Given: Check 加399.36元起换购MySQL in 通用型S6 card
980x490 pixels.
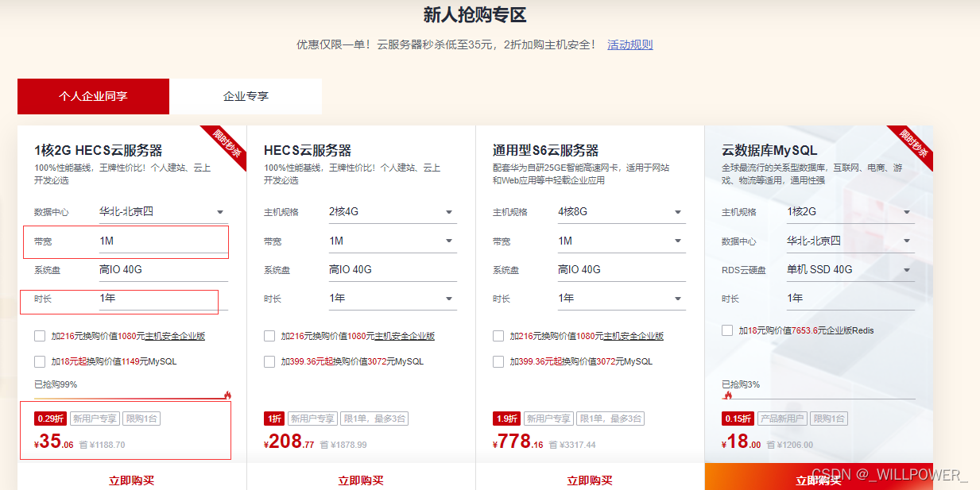Looking at the screenshot, I should (498, 361).
